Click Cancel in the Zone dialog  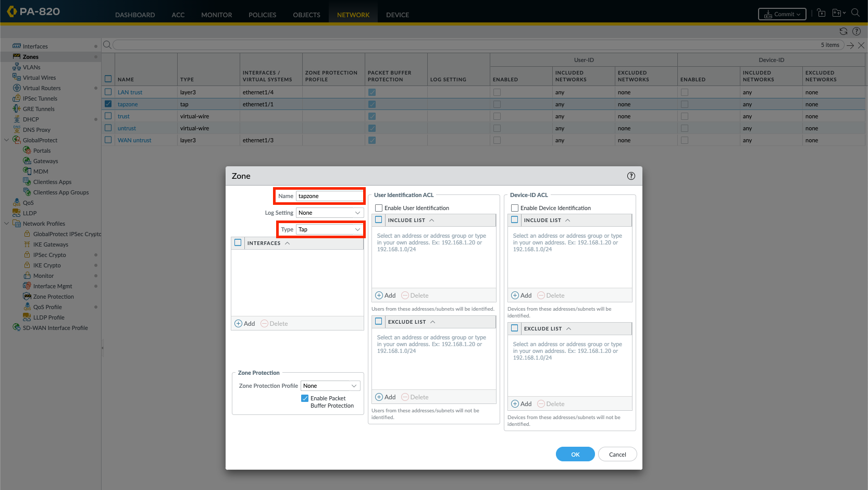(617, 455)
